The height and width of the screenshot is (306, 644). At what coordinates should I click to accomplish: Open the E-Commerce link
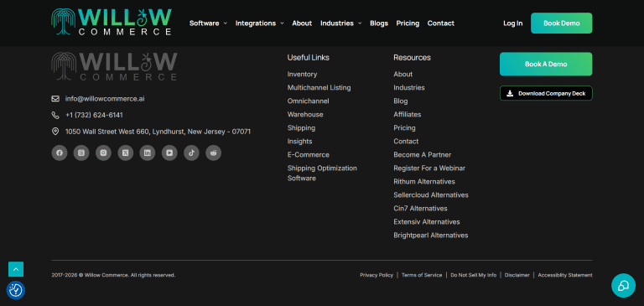309,155
